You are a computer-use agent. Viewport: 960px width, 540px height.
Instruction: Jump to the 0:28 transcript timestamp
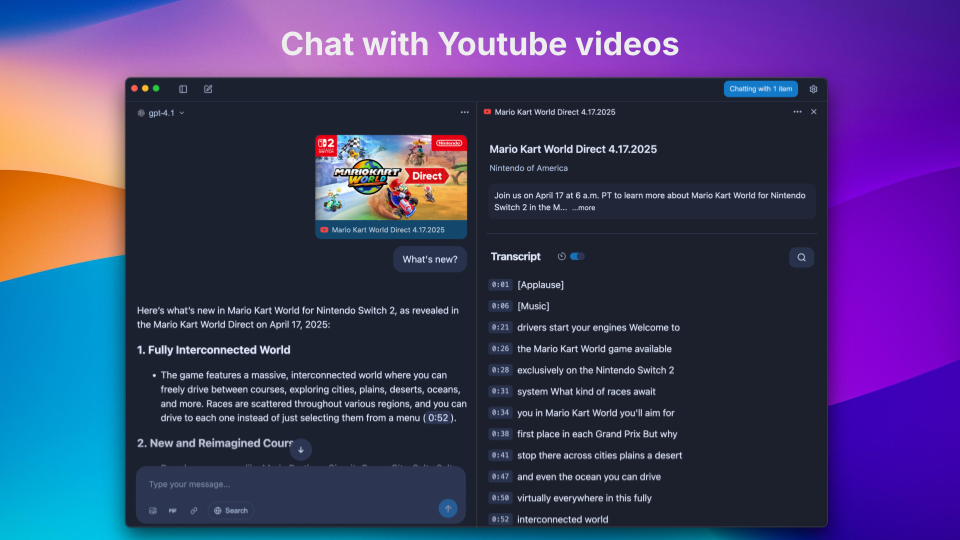(x=500, y=370)
